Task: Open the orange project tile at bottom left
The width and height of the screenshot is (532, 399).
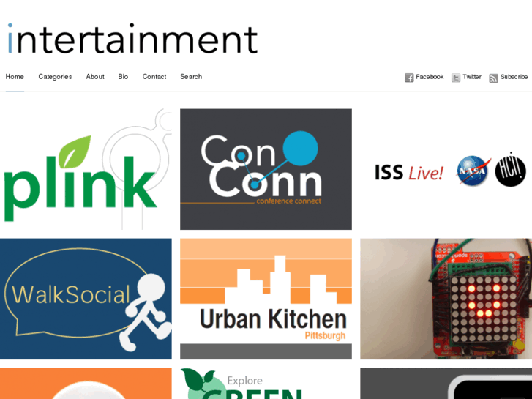Action: click(x=86, y=384)
